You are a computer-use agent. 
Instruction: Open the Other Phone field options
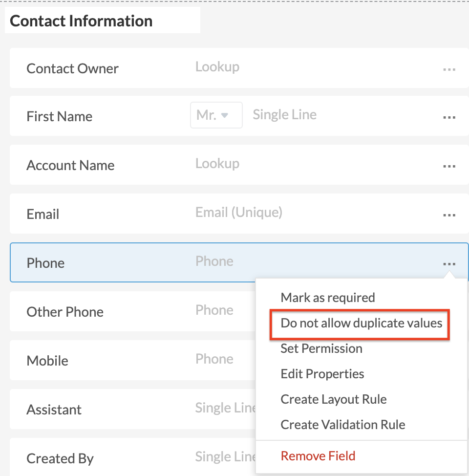click(x=449, y=312)
